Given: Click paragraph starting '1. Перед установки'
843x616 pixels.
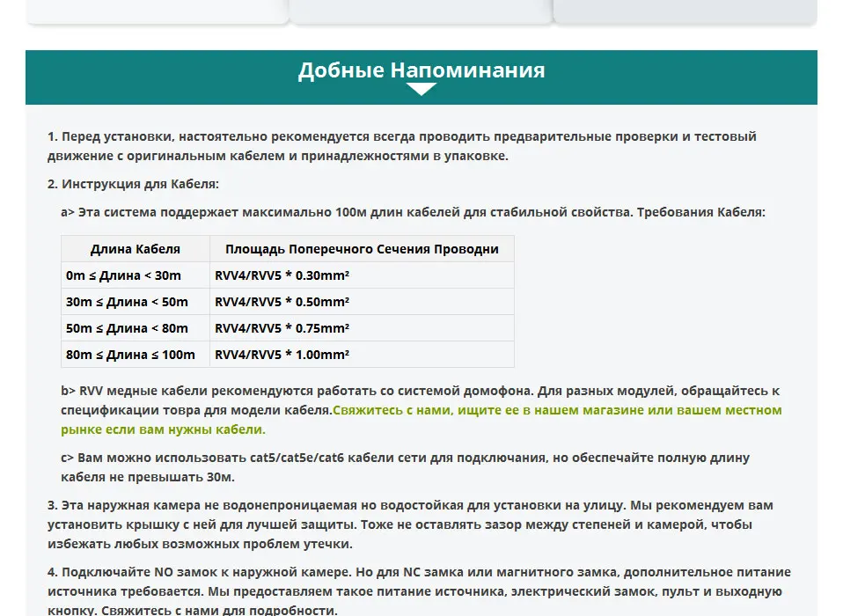Looking at the screenshot, I should [x=401, y=146].
